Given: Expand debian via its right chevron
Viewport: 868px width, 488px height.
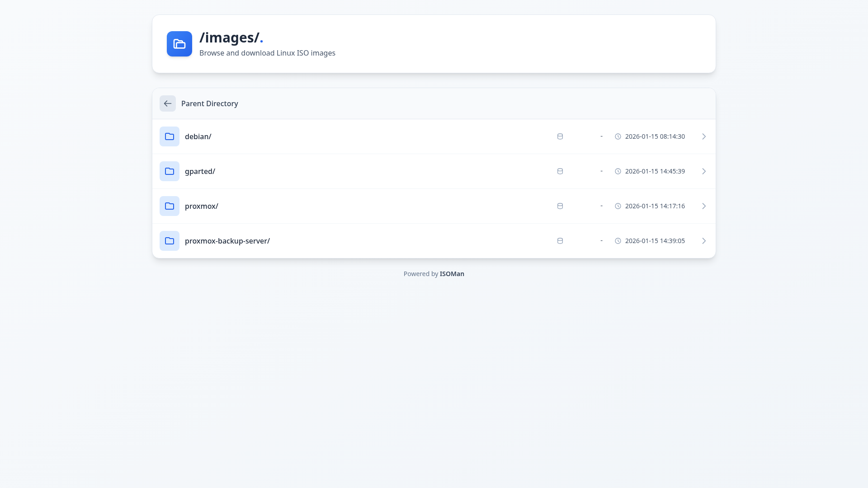Looking at the screenshot, I should click(x=703, y=136).
